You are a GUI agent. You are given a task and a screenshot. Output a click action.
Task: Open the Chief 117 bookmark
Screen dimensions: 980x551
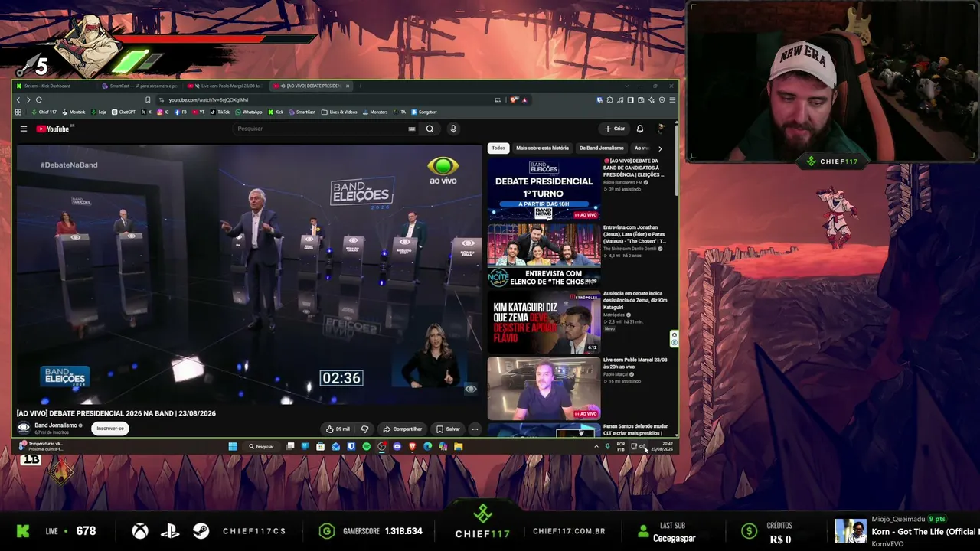pos(44,112)
